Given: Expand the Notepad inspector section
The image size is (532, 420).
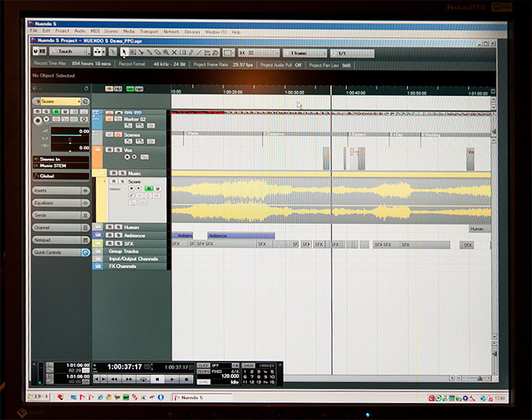Looking at the screenshot, I should click(61, 240).
